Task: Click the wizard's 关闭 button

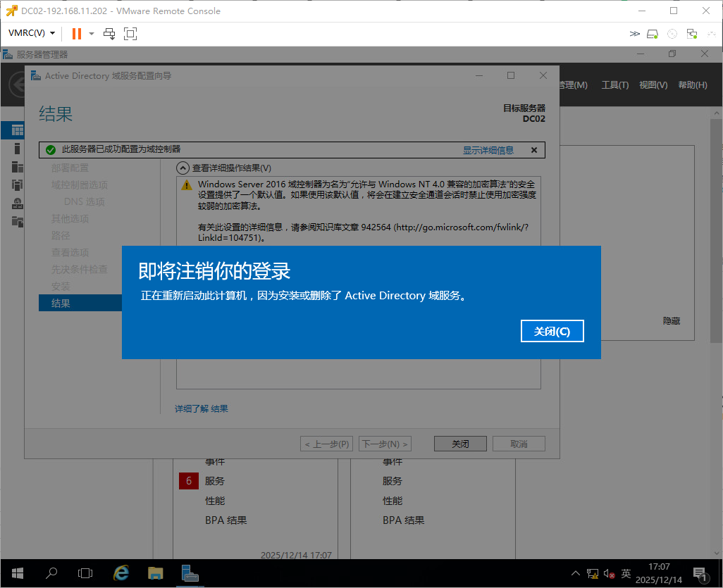Action: pyautogui.click(x=460, y=444)
